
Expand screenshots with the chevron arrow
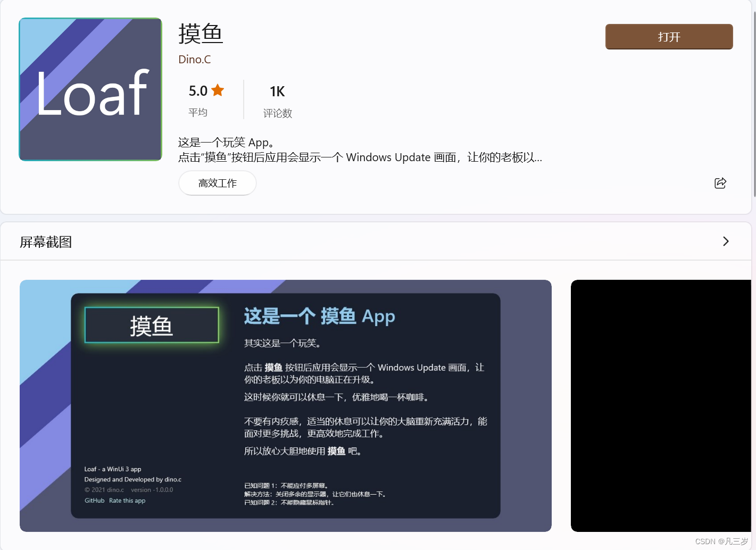click(726, 241)
